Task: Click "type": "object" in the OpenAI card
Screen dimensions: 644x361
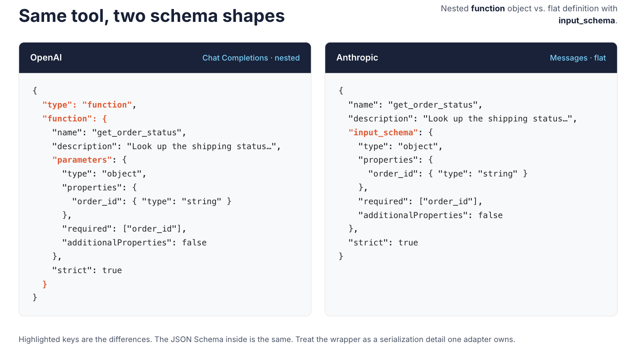Action: pyautogui.click(x=104, y=174)
